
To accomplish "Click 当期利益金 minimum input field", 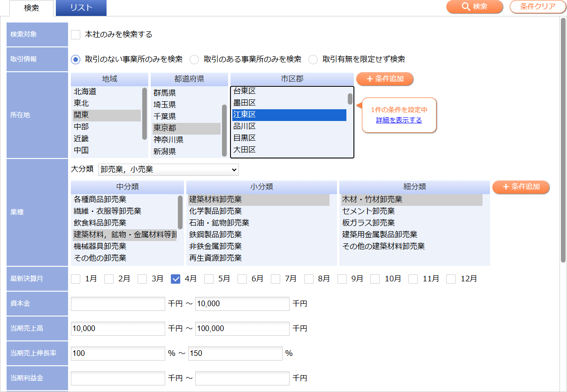I will click(x=118, y=378).
